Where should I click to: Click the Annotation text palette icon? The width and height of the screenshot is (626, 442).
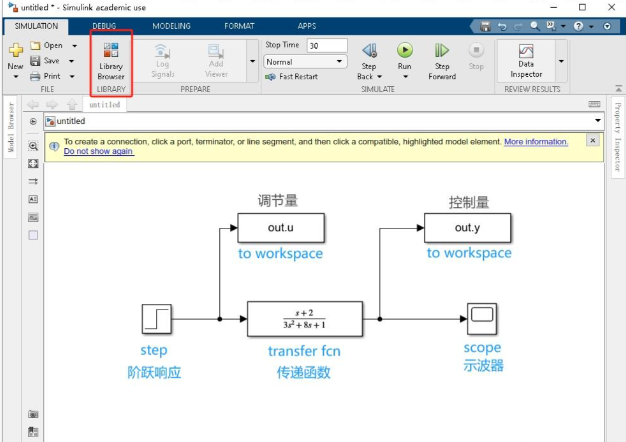(x=33, y=199)
